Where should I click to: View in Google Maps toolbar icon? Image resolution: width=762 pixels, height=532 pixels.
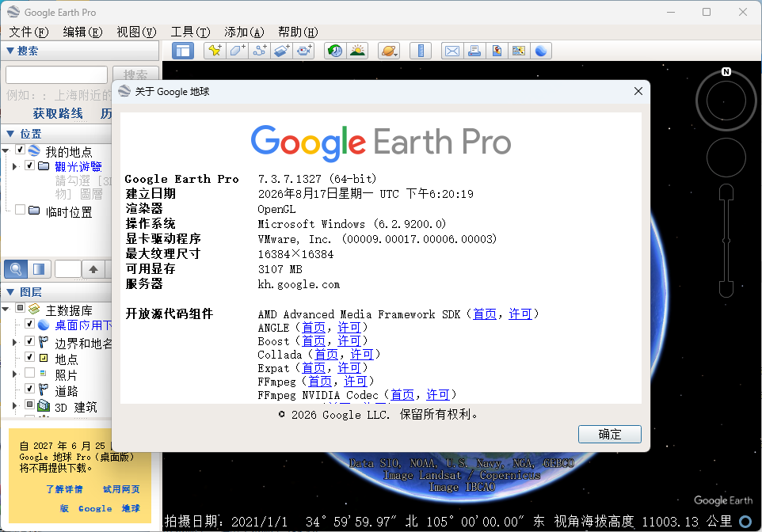coord(519,51)
